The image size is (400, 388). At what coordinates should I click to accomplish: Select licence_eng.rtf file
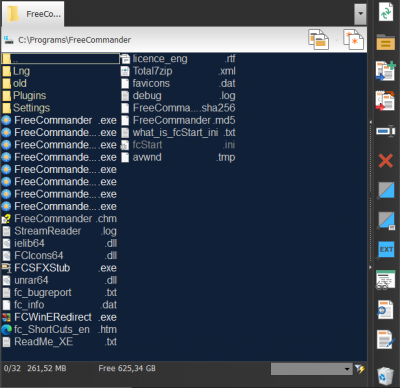point(178,59)
